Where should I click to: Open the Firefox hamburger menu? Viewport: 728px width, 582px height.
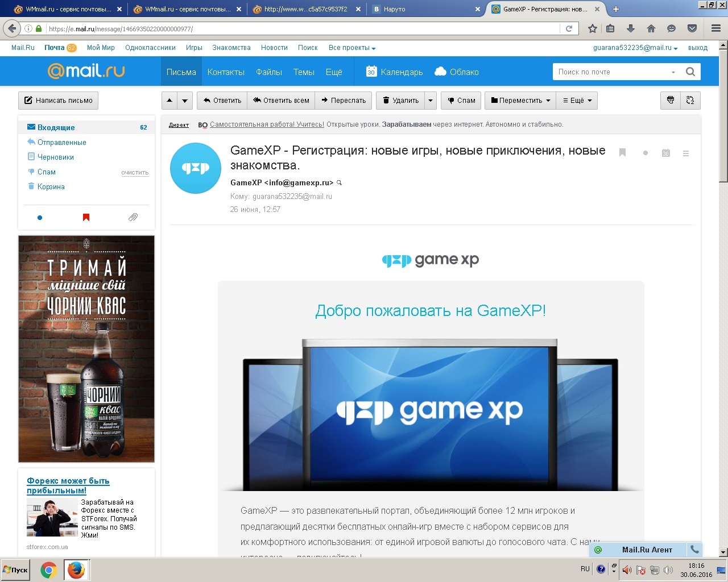click(716, 28)
